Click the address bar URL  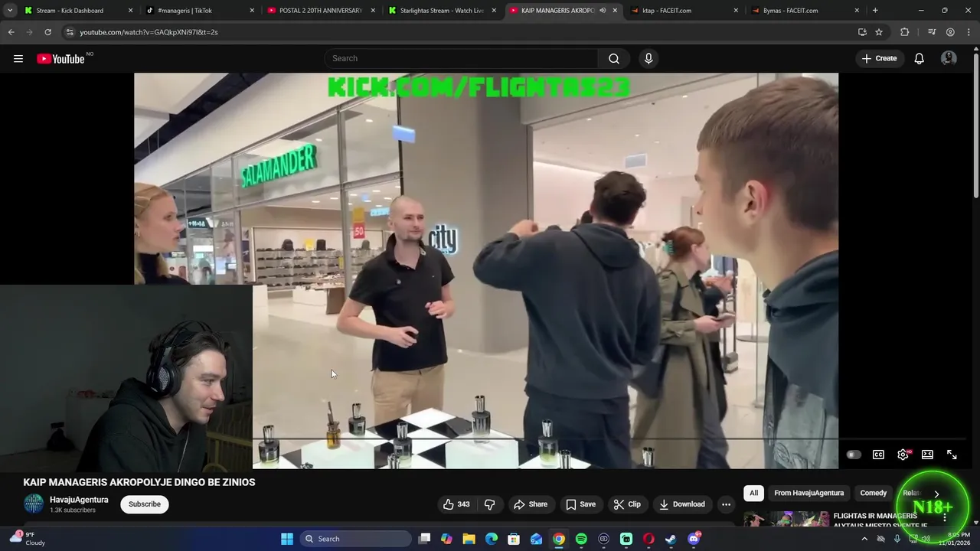(x=149, y=32)
